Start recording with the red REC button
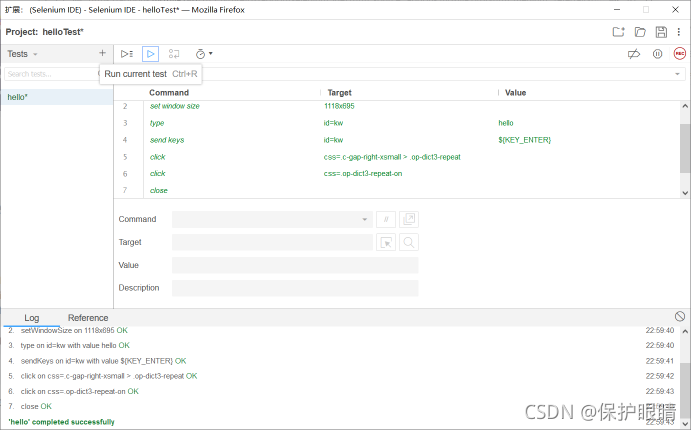This screenshot has height=430, width=691. (680, 54)
